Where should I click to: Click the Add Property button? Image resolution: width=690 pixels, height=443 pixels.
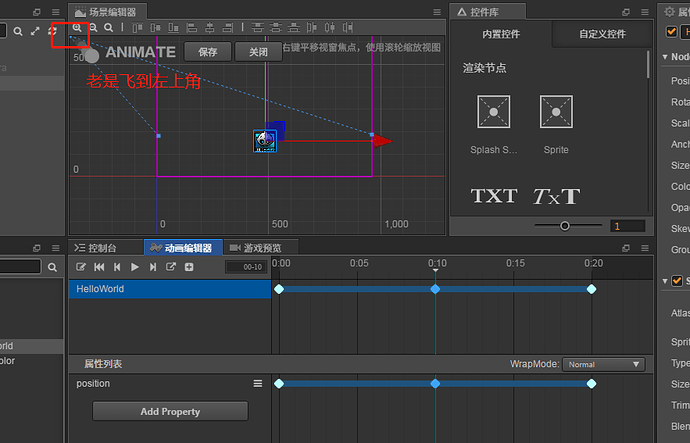[170, 411]
